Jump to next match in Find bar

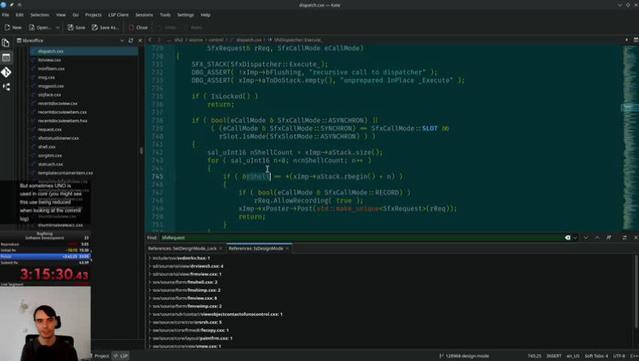pyautogui.click(x=586, y=238)
